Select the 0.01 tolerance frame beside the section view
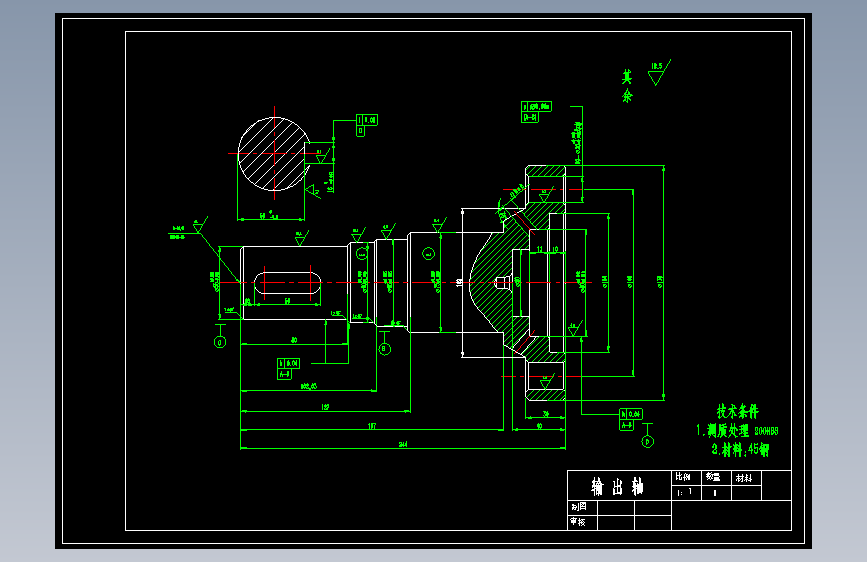The image size is (867, 562). click(x=367, y=125)
